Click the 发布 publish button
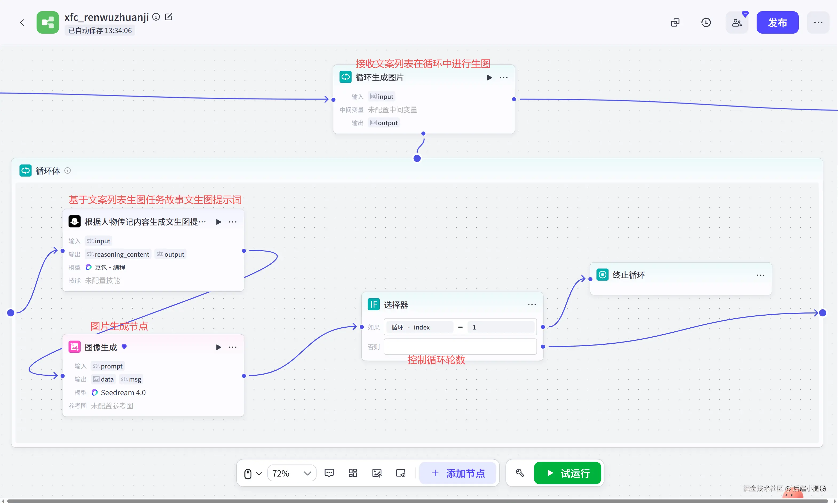Viewport: 838px width, 504px height. pyautogui.click(x=777, y=22)
